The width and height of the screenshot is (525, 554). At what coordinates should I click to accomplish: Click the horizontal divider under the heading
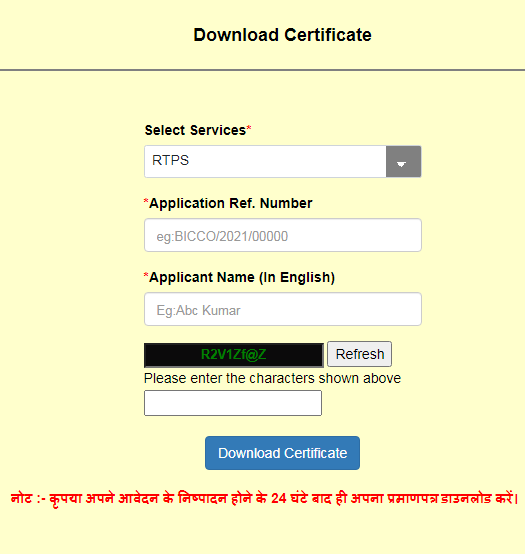pos(262,70)
